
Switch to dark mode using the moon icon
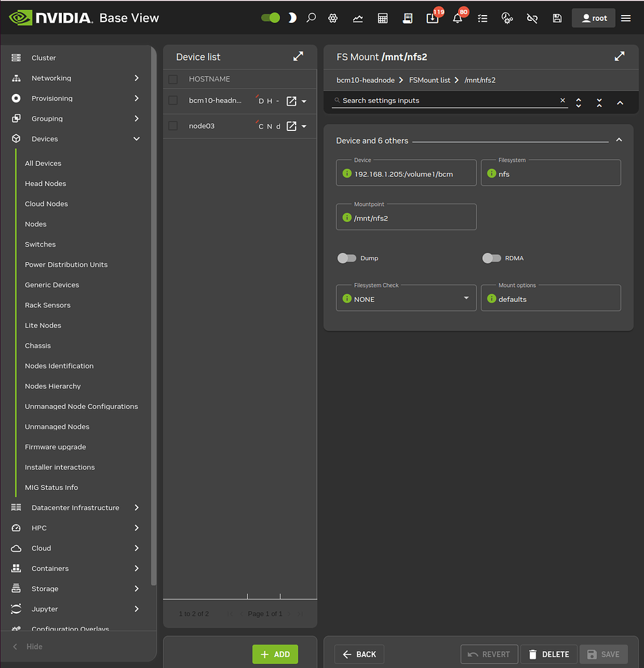pyautogui.click(x=291, y=18)
